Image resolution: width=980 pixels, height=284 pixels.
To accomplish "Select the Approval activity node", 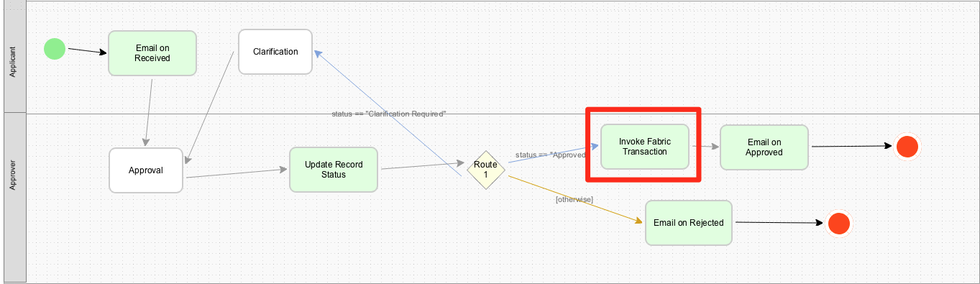I will coord(146,170).
